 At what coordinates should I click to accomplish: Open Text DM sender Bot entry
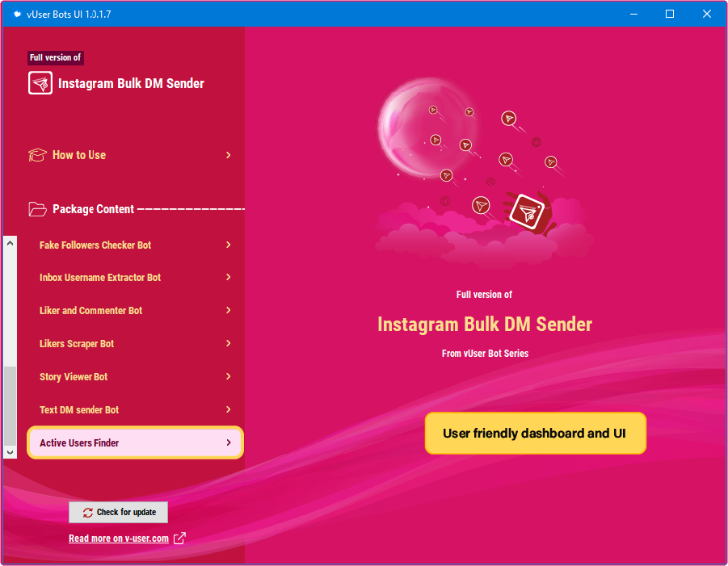coord(135,409)
